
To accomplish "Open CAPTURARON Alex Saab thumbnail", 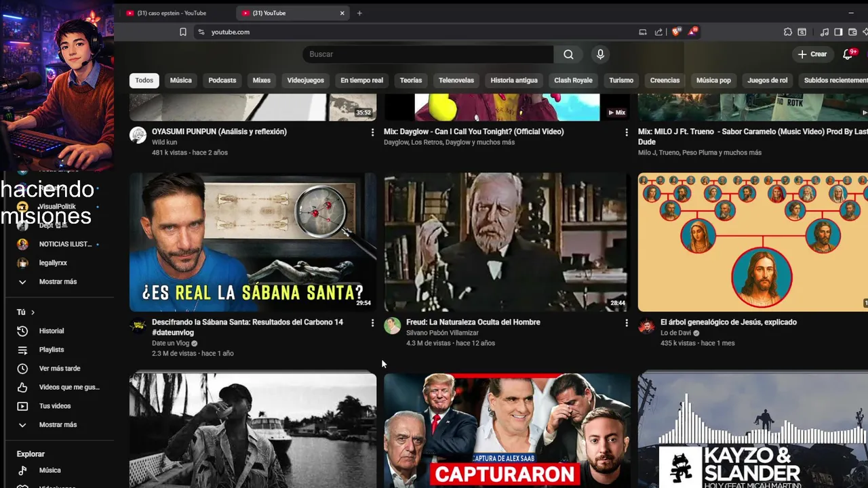I will pos(507,430).
